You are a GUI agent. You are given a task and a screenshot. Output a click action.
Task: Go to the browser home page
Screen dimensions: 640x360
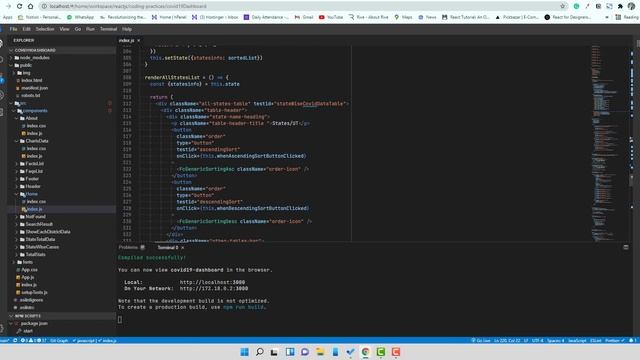pos(30,6)
